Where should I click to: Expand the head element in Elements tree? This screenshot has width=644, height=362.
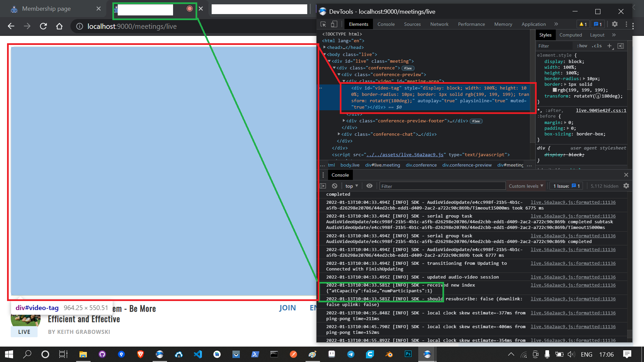pos(325,47)
